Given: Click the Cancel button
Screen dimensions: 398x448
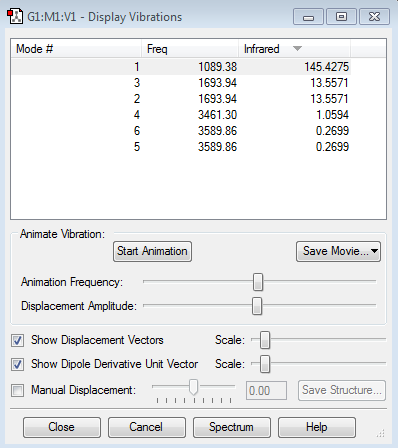Looking at the screenshot, I should pyautogui.click(x=147, y=427).
